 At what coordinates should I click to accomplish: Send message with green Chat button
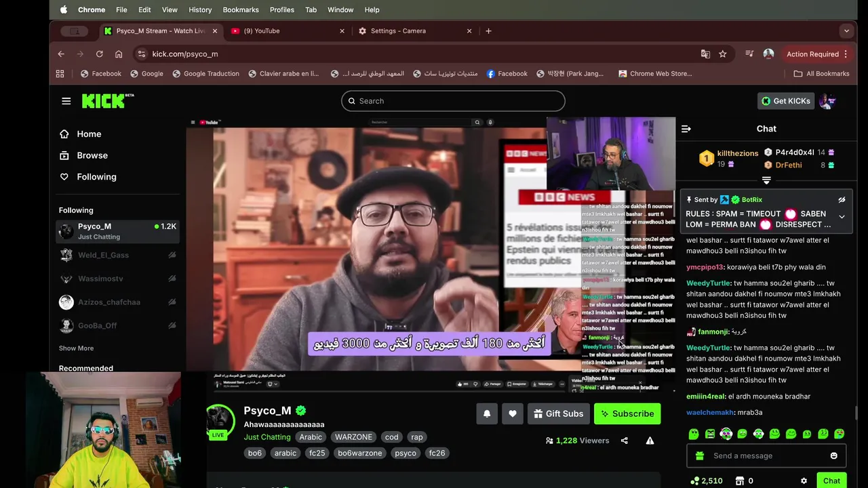click(831, 481)
